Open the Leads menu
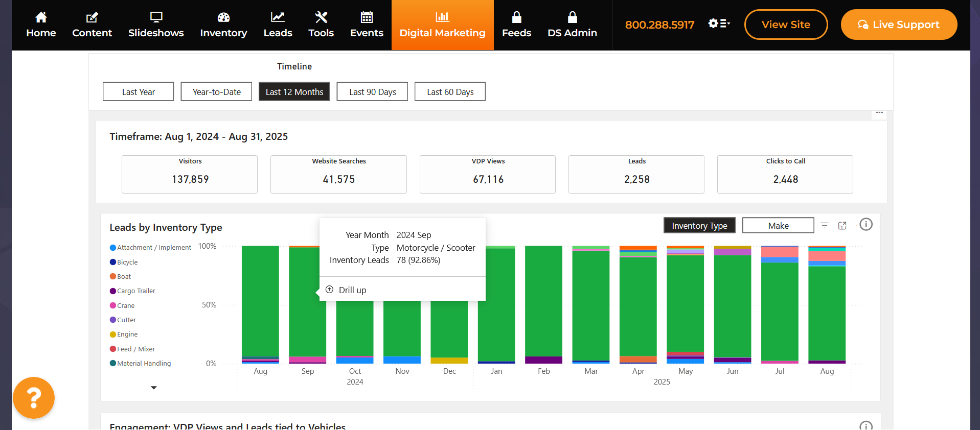Viewport: 980px width, 430px height. 278,25
